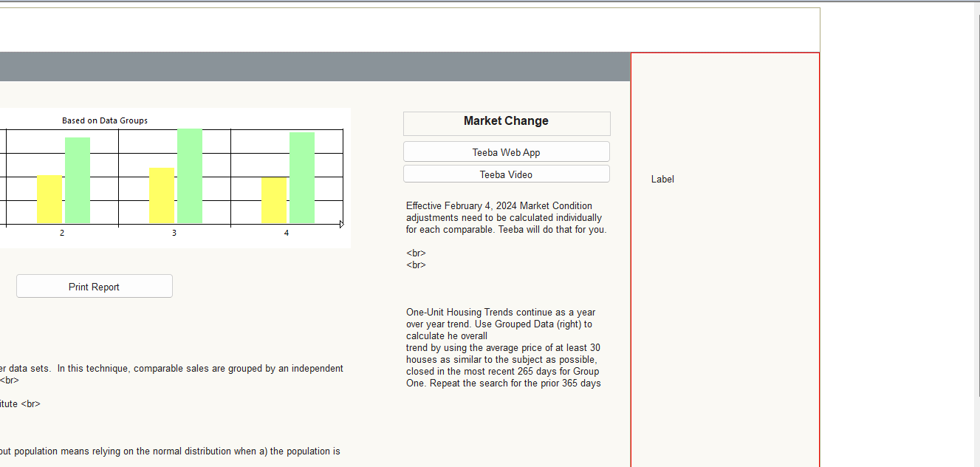Click chart axis label 4

click(x=287, y=233)
